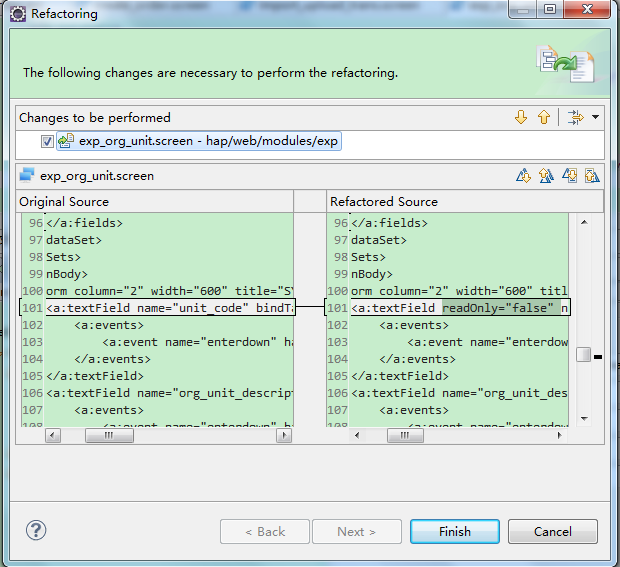Open the filter changes dropdown arrow
The height and width of the screenshot is (567, 620).
(x=596, y=117)
